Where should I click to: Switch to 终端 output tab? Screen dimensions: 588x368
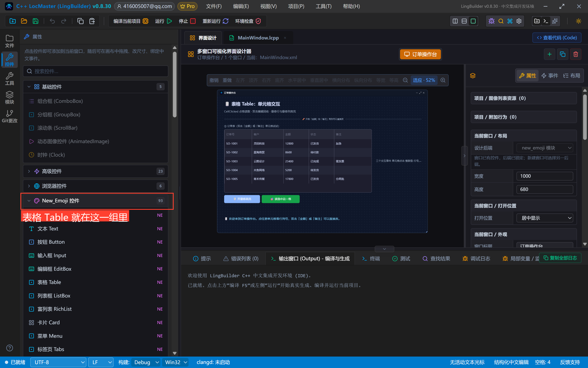(371, 258)
